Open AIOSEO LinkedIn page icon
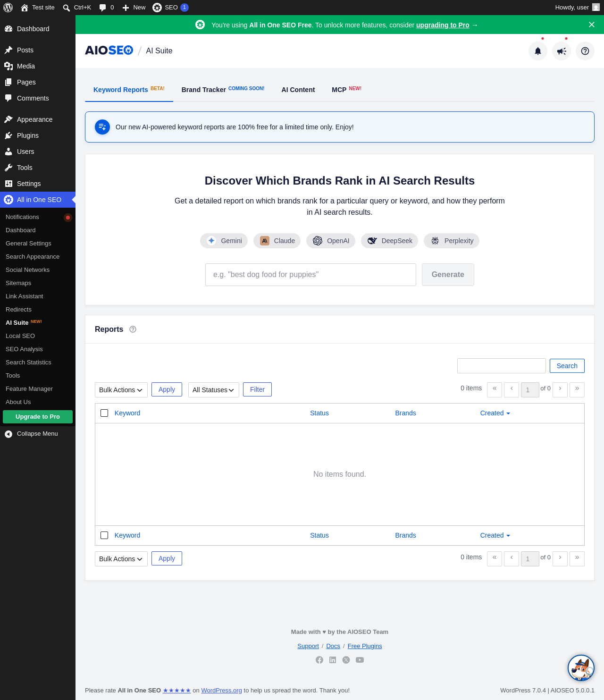The image size is (604, 700). point(333,660)
